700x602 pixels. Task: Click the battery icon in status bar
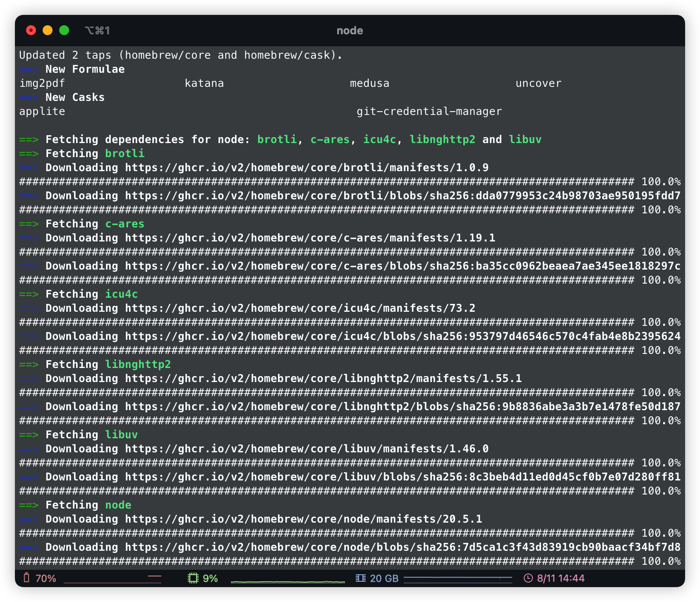click(26, 578)
